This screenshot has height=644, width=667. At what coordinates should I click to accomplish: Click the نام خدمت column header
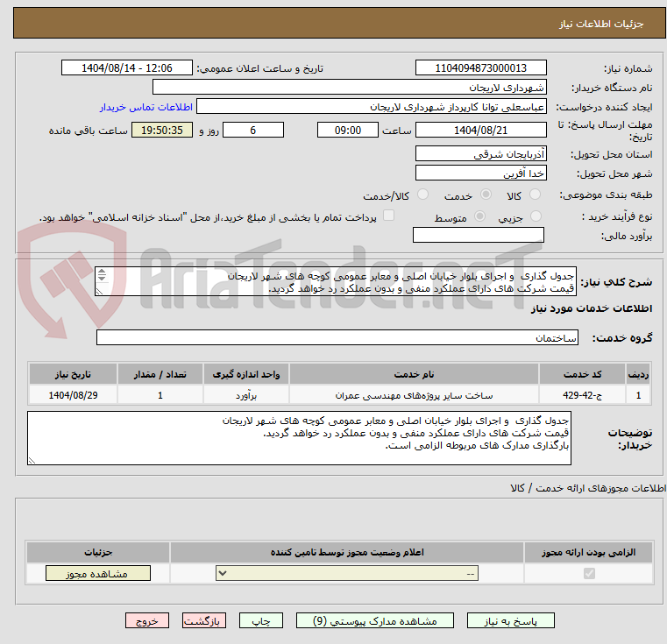(414, 374)
